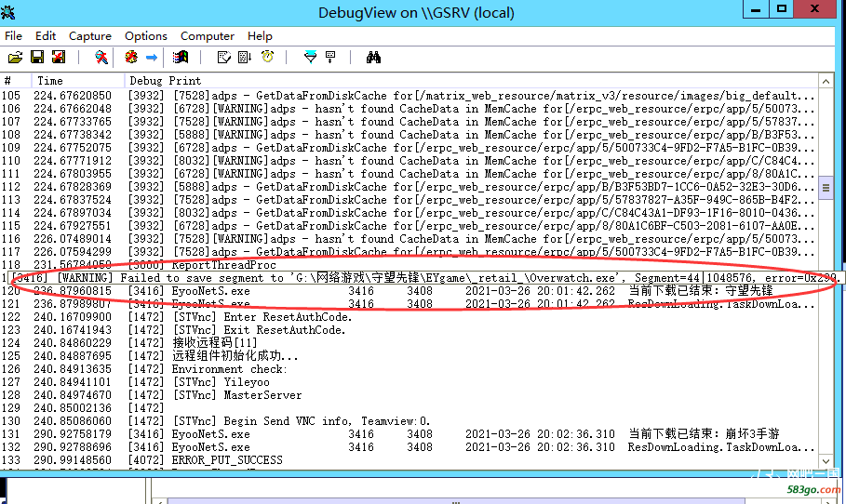Expand the Computer menu
The image size is (846, 504).
[x=208, y=36]
